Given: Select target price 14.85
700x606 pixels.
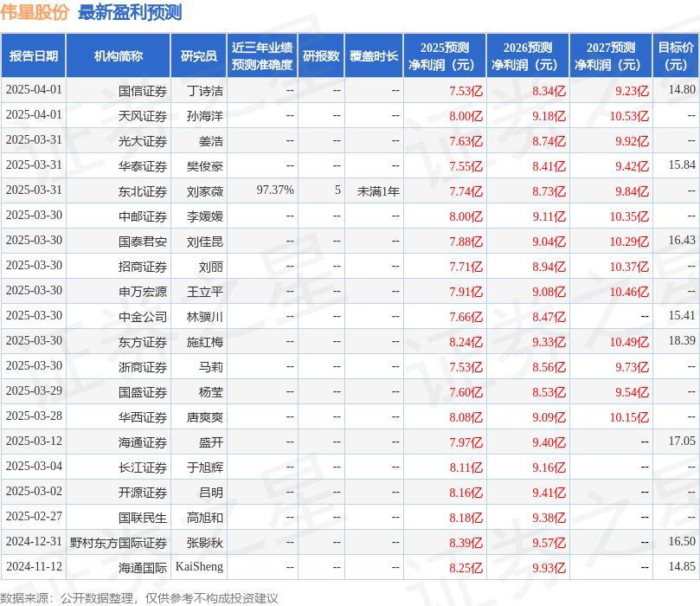Looking at the screenshot, I should 682,566.
